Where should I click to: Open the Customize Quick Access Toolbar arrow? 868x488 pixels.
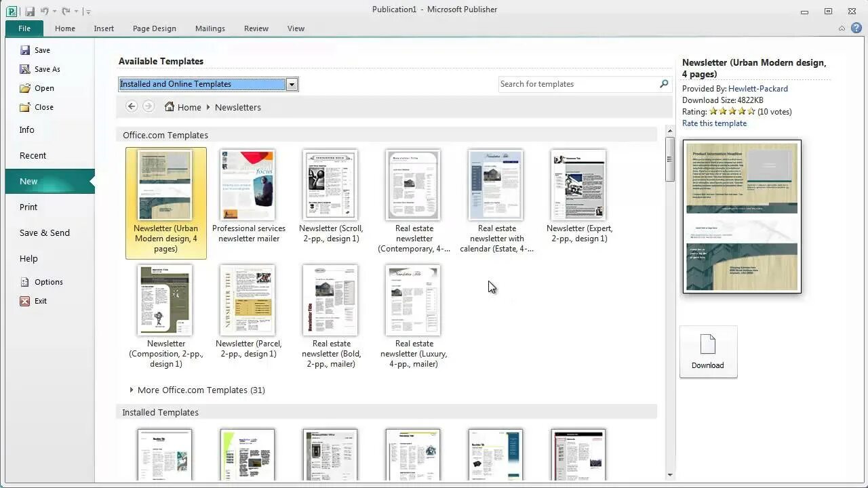tap(88, 12)
